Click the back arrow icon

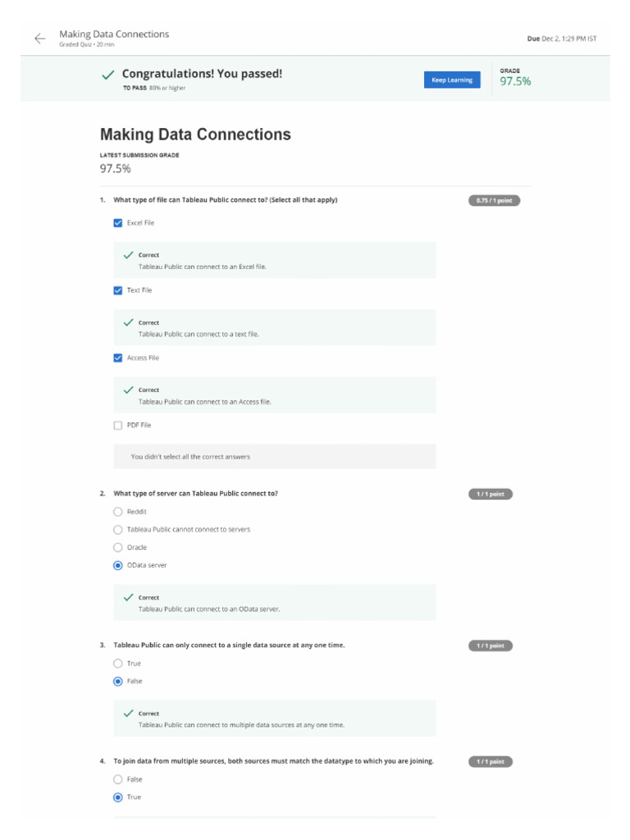click(39, 38)
